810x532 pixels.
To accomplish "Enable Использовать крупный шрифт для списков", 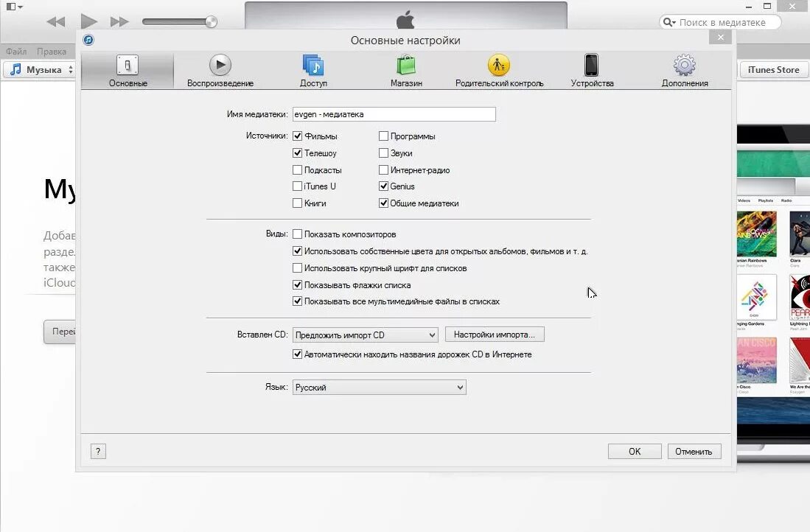I will click(297, 268).
